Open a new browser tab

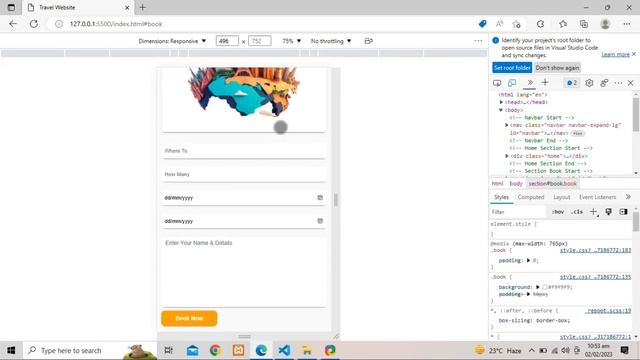(x=142, y=7)
